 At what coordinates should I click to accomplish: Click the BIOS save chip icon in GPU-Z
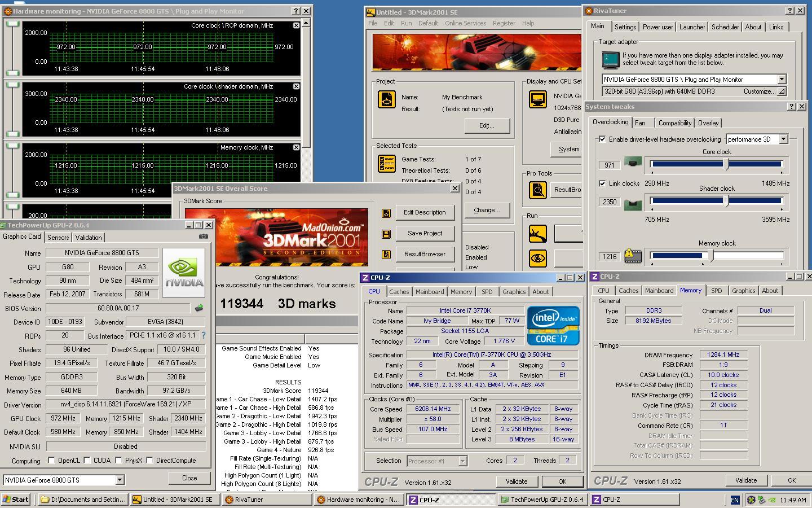coord(198,308)
